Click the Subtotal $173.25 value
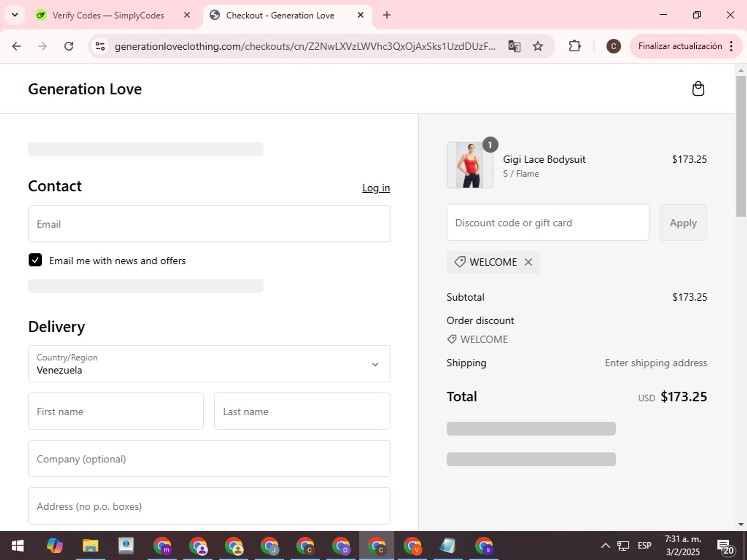This screenshot has height=560, width=747. pos(690,297)
